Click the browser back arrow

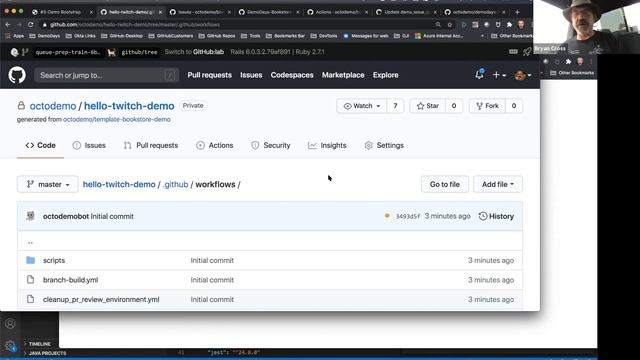click(8, 24)
